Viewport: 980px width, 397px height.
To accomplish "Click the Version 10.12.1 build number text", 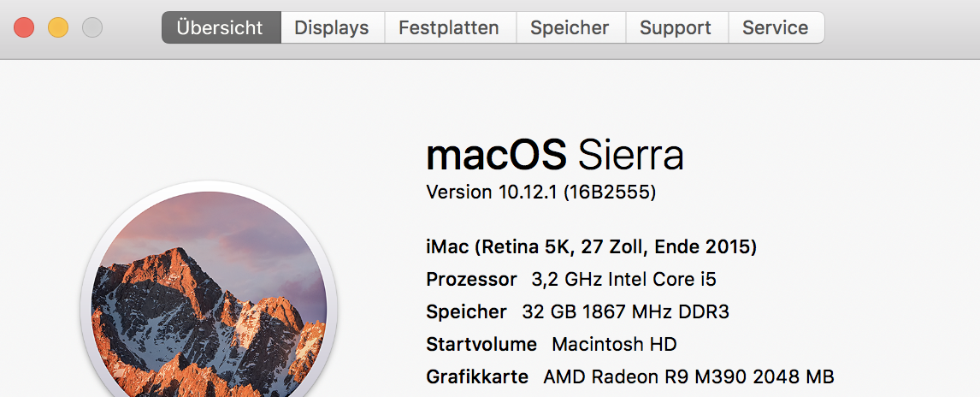I will (x=540, y=193).
